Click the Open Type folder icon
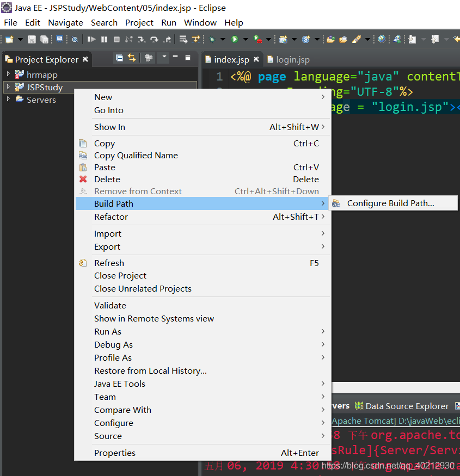Image resolution: width=460 pixels, height=476 pixels. tap(330, 39)
